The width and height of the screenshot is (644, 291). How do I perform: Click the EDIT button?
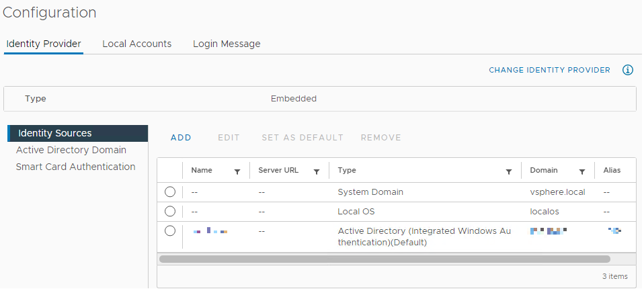click(229, 138)
